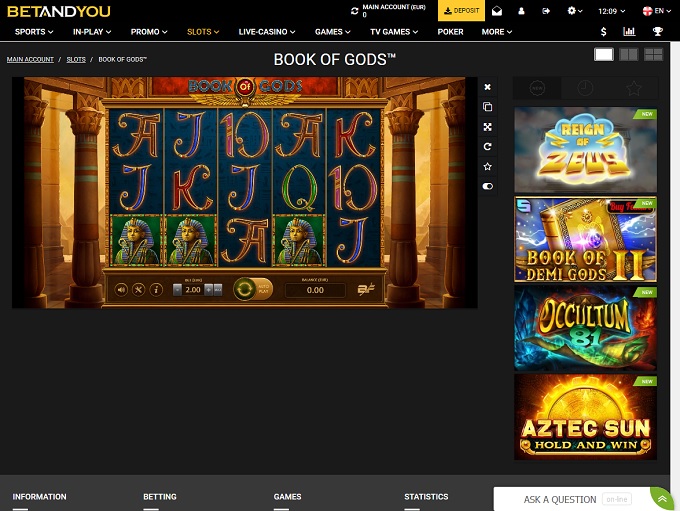Toggle the switch below favorites star
Image resolution: width=680 pixels, height=511 pixels.
pos(487,186)
